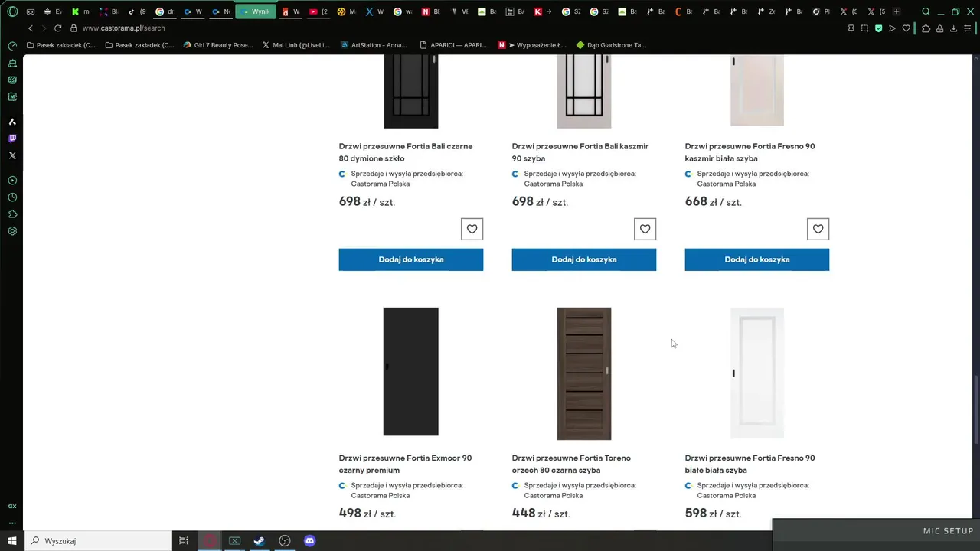Switch to the TikTok tab

(x=137, y=11)
